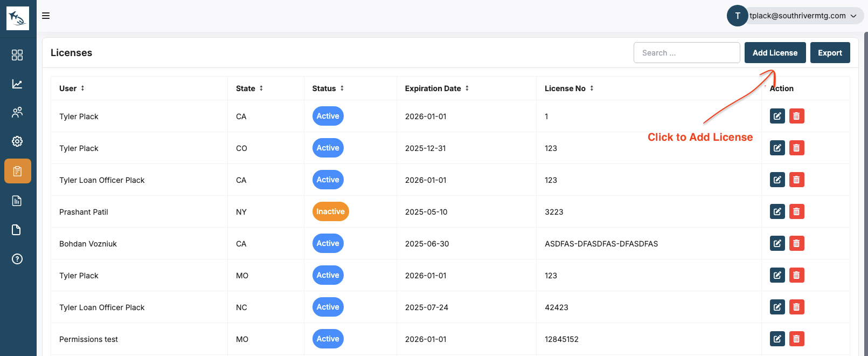Viewport: 868px width, 356px height.
Task: Click the Export button
Action: coord(830,53)
